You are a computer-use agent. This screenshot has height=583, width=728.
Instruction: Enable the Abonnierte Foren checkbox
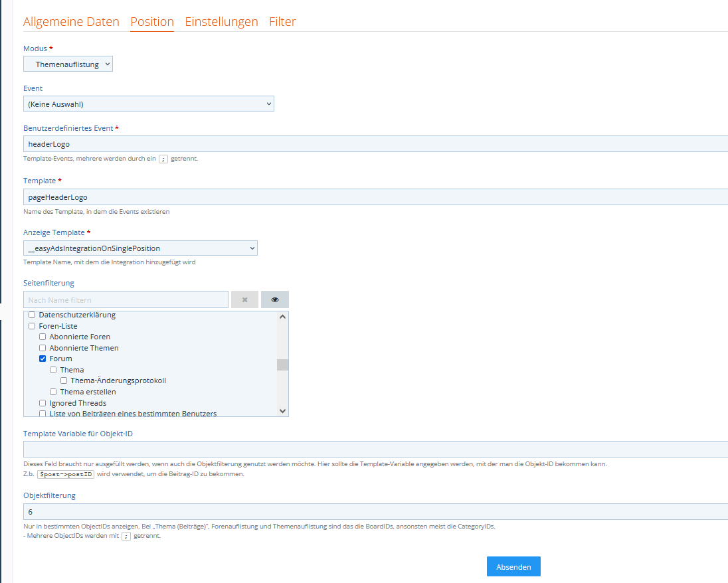point(43,337)
